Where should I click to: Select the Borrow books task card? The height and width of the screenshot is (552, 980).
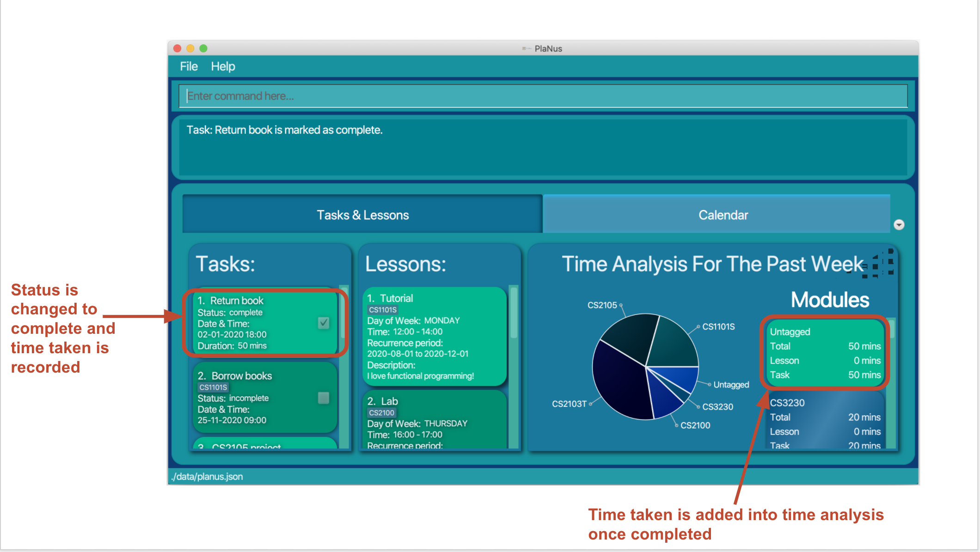pos(265,398)
